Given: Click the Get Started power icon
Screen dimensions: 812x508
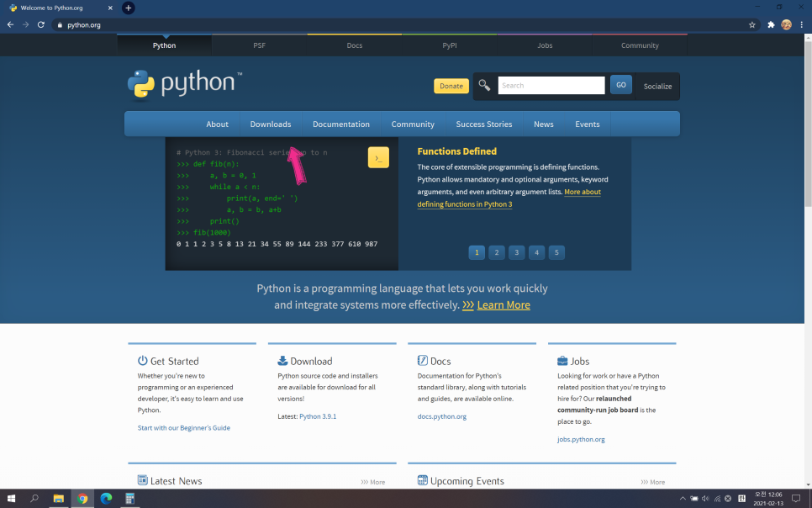Looking at the screenshot, I should [x=142, y=360].
